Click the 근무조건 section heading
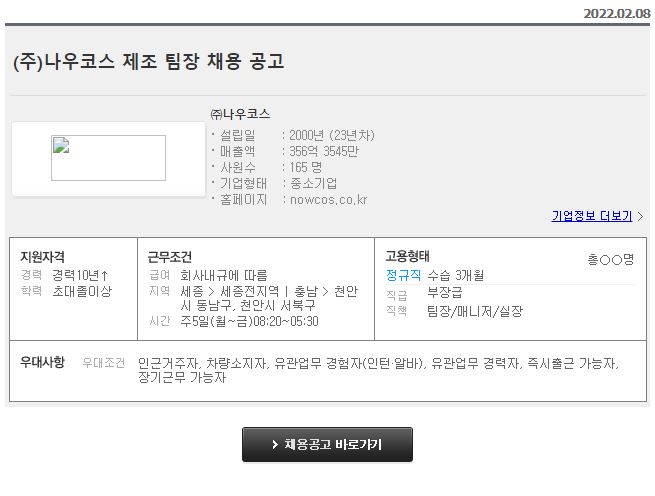The height and width of the screenshot is (496, 655). (x=169, y=257)
